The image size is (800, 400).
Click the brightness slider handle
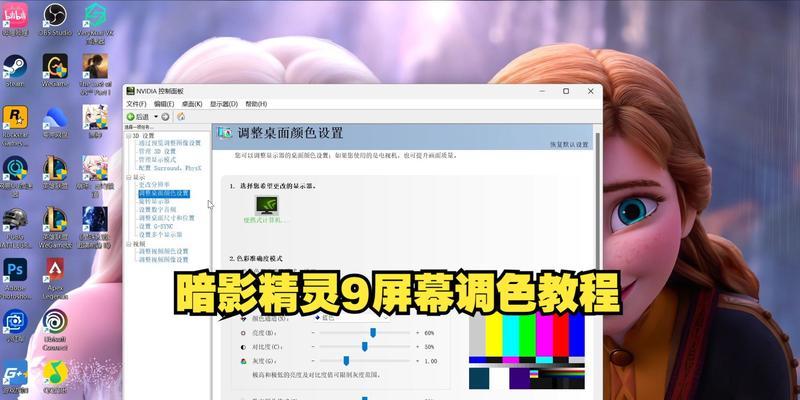point(373,333)
